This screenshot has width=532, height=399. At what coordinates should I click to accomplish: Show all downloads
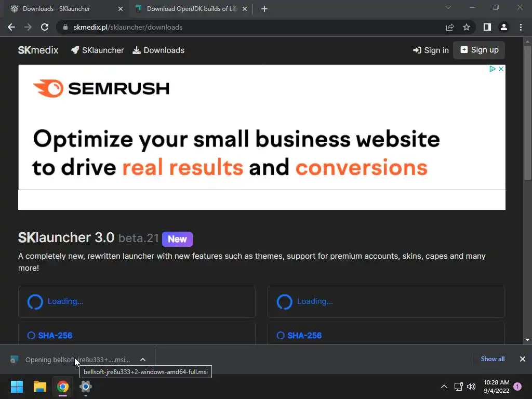point(493,359)
